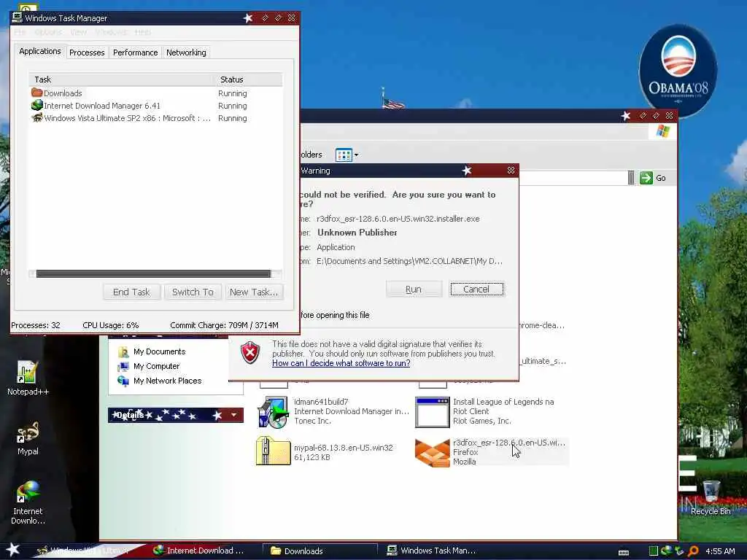The image size is (747, 560).
Task: Collapse the Details panel chevron
Action: click(233, 415)
